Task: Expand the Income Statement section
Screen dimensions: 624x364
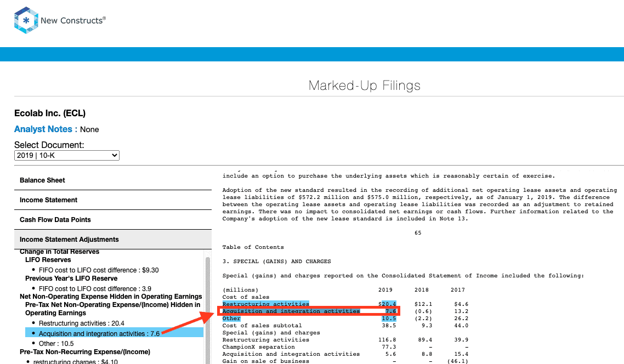Action: (113, 200)
